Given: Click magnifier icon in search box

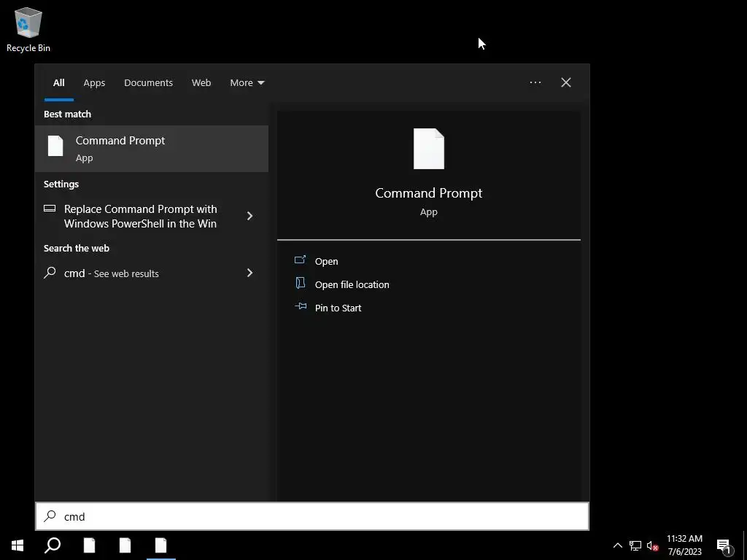Looking at the screenshot, I should [x=50, y=516].
